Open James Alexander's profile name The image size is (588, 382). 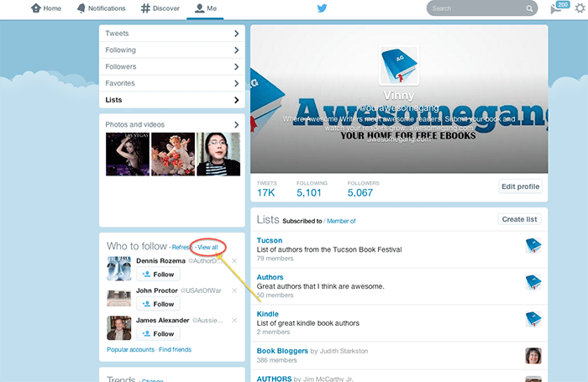(x=162, y=320)
